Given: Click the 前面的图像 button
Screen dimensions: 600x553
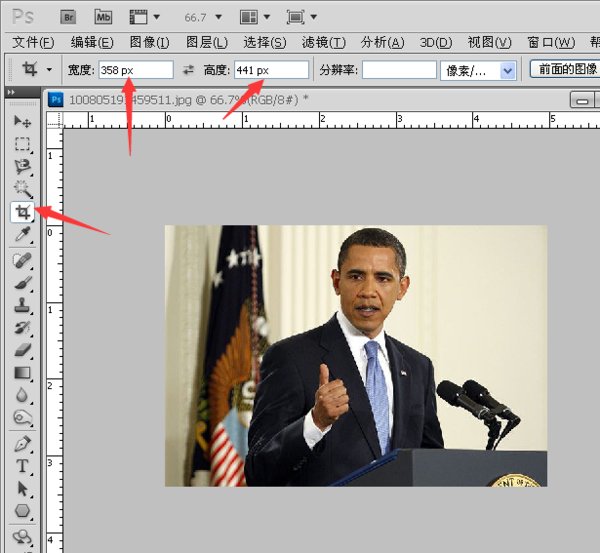Looking at the screenshot, I should click(562, 69).
